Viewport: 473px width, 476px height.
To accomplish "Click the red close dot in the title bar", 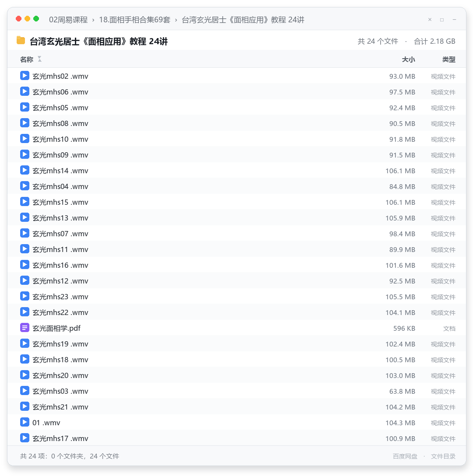I will click(18, 19).
